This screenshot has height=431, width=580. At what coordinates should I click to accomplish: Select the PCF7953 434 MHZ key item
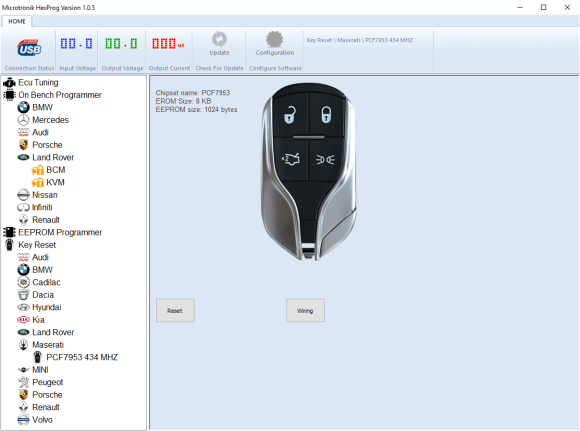click(75, 357)
